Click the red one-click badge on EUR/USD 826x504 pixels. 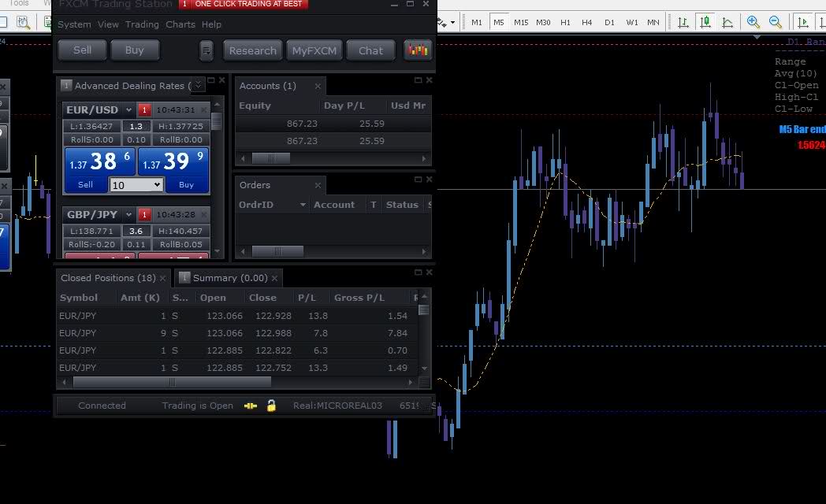click(x=144, y=110)
